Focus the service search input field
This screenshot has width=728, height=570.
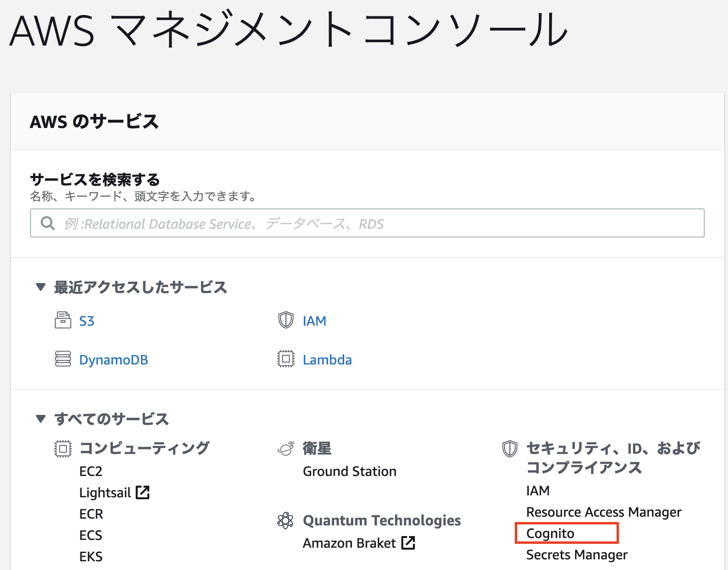tap(367, 223)
